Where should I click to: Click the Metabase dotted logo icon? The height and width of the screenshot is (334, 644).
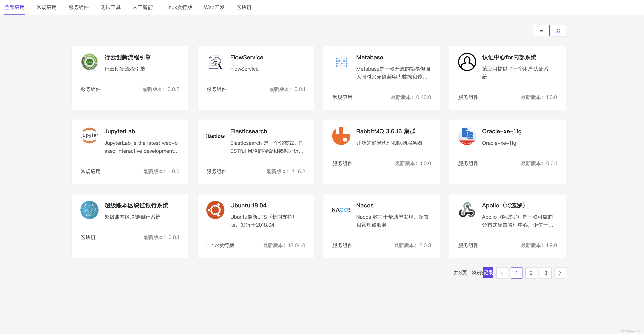pyautogui.click(x=341, y=62)
